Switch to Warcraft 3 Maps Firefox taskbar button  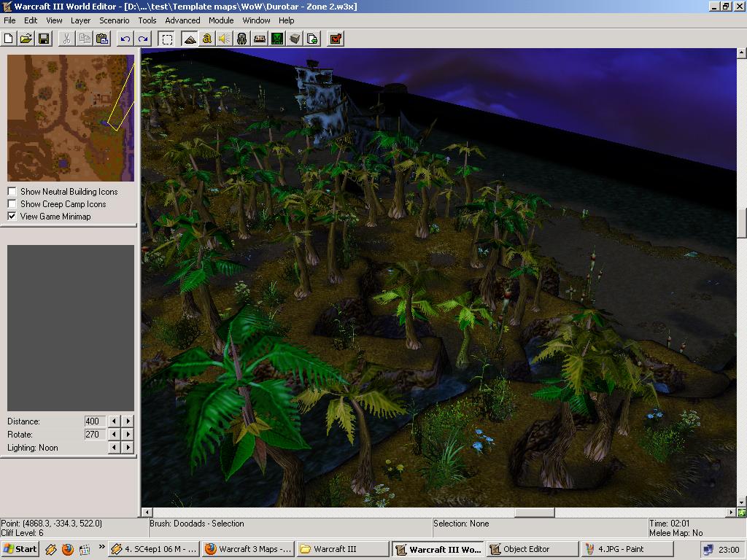click(248, 549)
